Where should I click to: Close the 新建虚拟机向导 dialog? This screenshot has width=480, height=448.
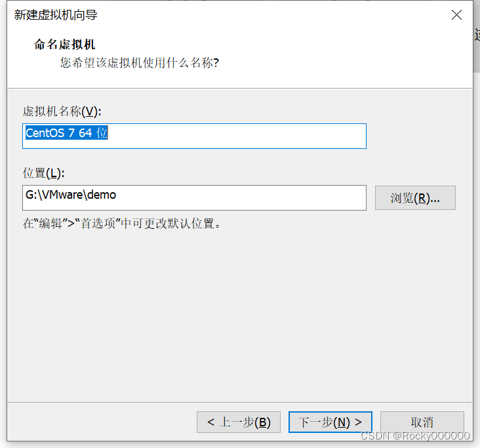point(456,14)
